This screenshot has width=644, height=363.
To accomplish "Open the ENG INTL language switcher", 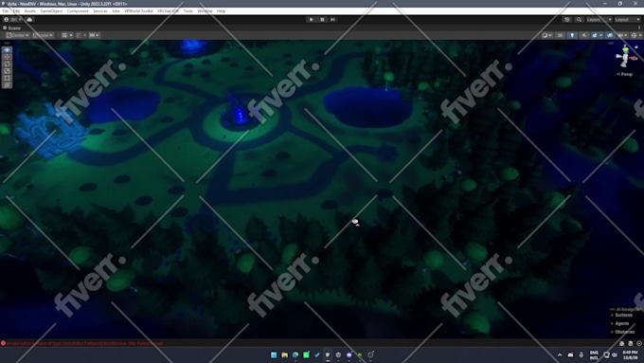I will (594, 354).
